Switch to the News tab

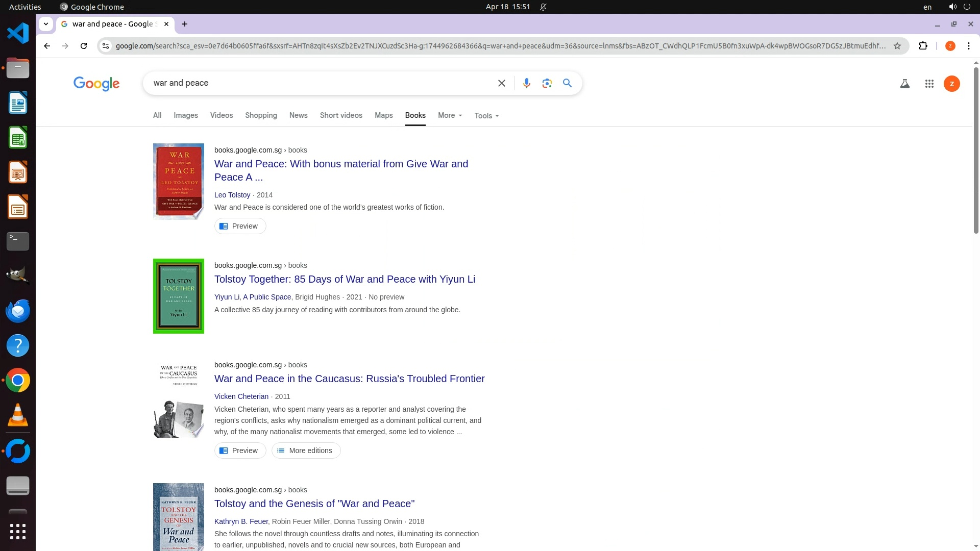[x=298, y=115]
